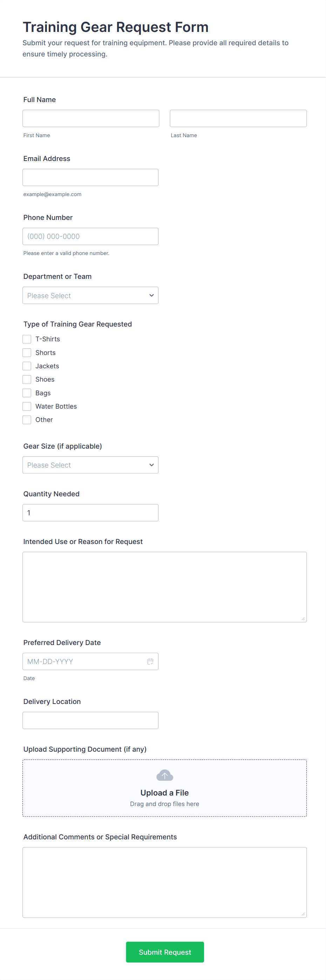Select the Shoes checkbox
326x980 pixels.
(x=27, y=379)
